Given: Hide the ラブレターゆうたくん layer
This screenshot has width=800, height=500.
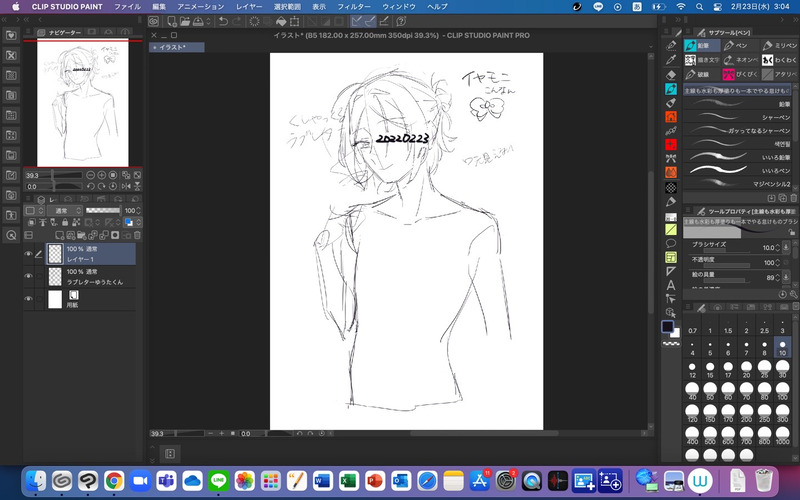Looking at the screenshot, I should (29, 276).
